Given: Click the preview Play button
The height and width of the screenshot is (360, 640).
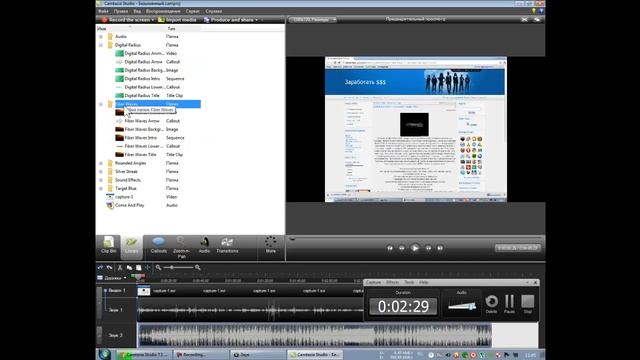Looking at the screenshot, I should 415,248.
